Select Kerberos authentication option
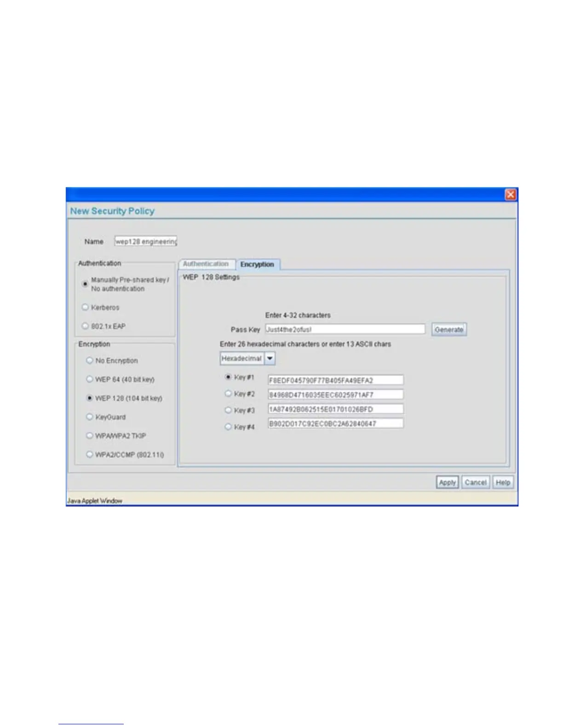This screenshot has height=728, width=563. tap(85, 307)
